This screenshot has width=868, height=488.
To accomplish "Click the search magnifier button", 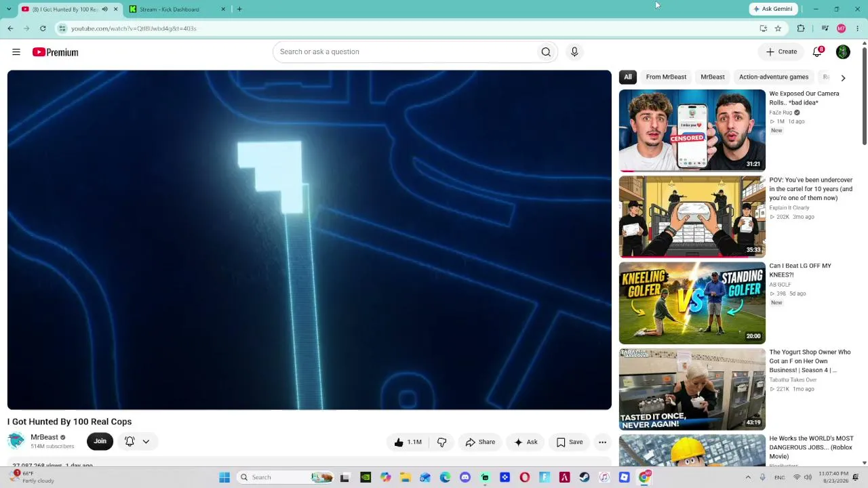I will point(546,52).
